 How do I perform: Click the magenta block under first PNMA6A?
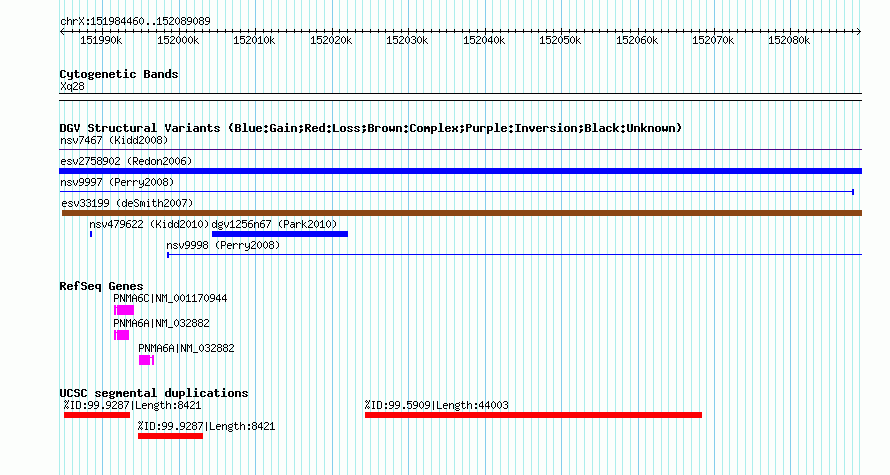121,335
